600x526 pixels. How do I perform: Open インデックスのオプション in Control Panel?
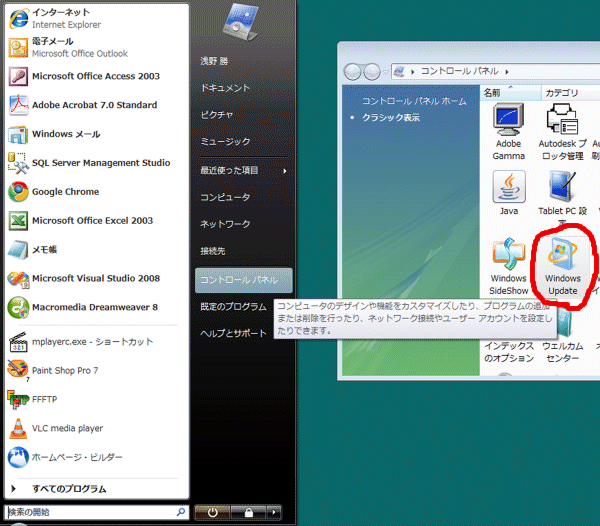(509, 351)
